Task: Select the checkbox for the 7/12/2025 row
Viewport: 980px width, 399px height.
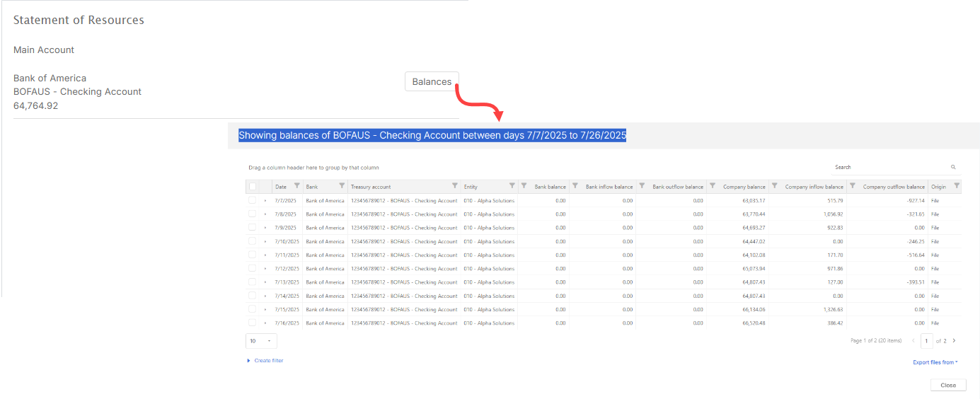Action: (253, 269)
